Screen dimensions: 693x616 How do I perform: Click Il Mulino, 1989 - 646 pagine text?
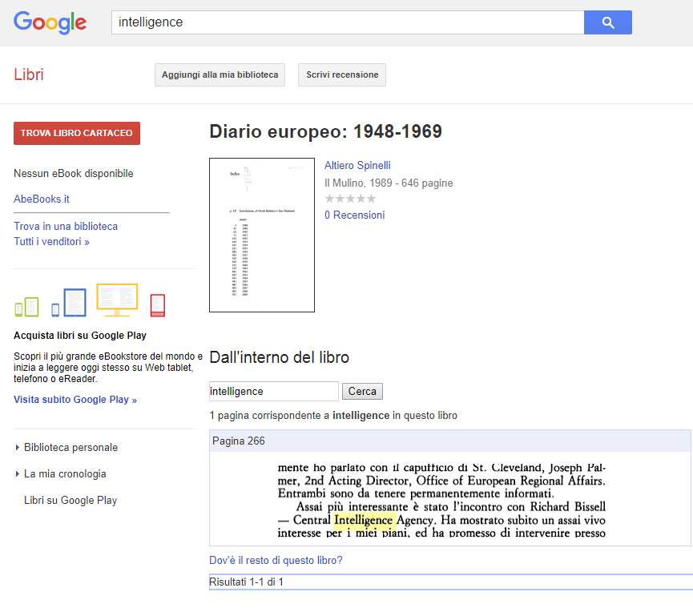[389, 183]
